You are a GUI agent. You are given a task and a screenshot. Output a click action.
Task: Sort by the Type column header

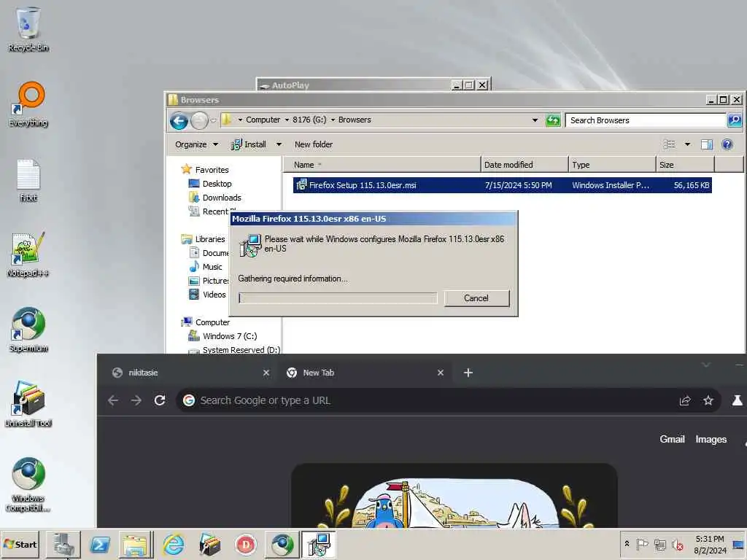(612, 165)
